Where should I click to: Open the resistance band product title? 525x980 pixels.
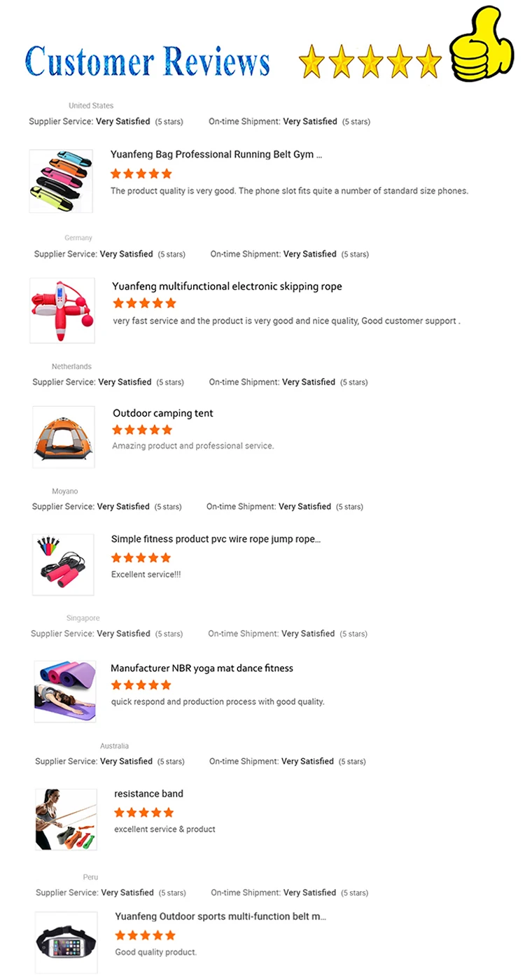[x=149, y=794]
